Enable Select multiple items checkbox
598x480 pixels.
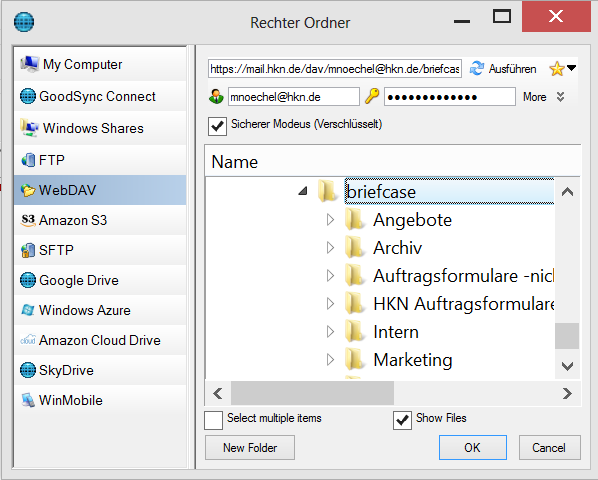(x=214, y=420)
